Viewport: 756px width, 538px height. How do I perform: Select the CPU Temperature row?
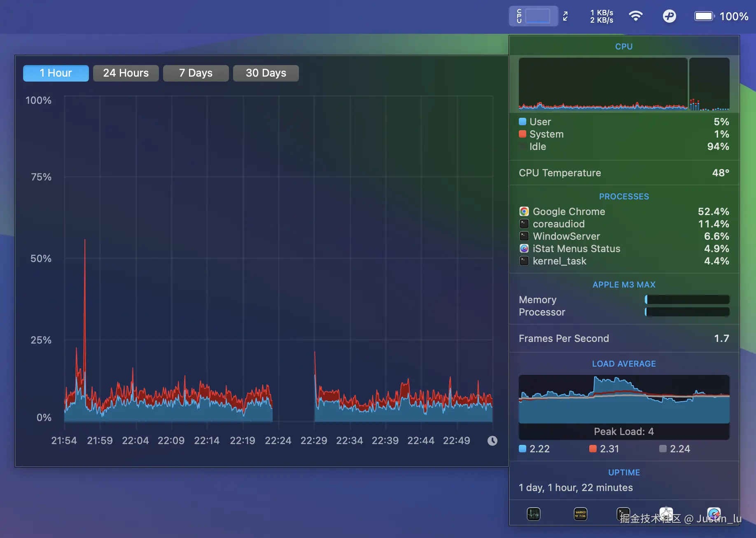(624, 173)
